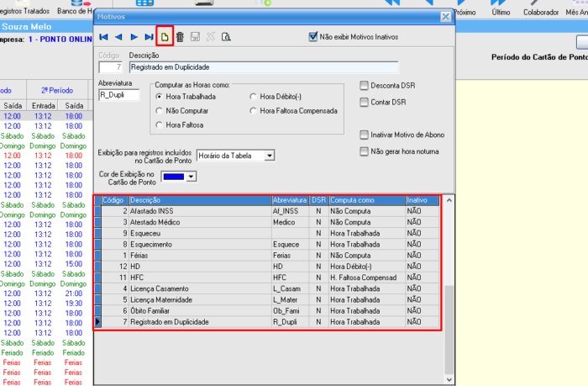Viewport: 588px width, 386px height.
Task: Expand the display color dropdown arrow
Action: [192, 177]
